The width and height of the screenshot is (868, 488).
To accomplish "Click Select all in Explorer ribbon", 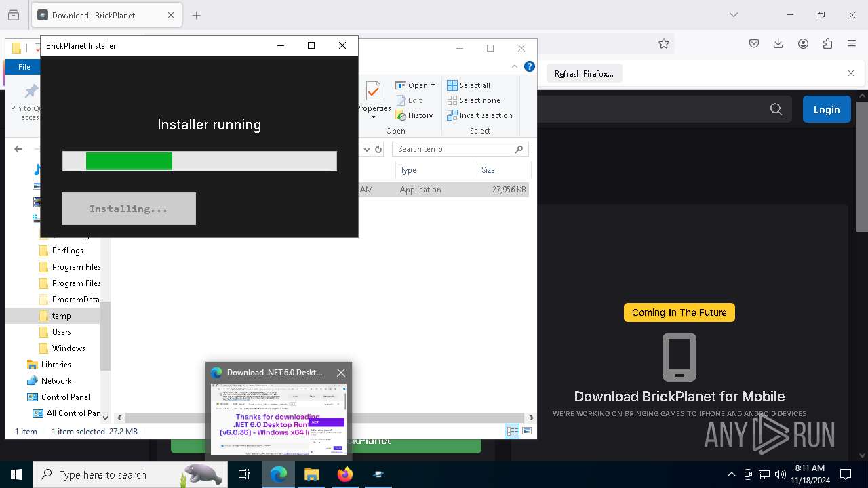I will [x=469, y=85].
